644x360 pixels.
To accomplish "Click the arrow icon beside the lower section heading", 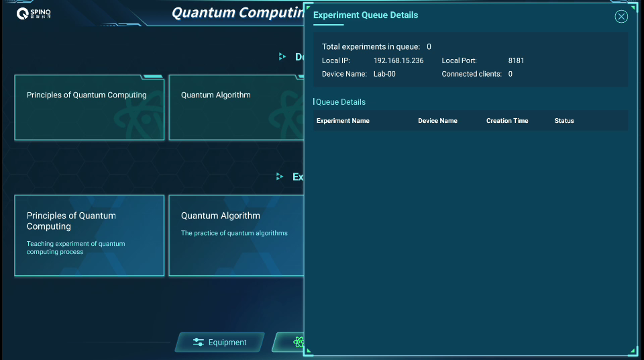I will (282, 177).
